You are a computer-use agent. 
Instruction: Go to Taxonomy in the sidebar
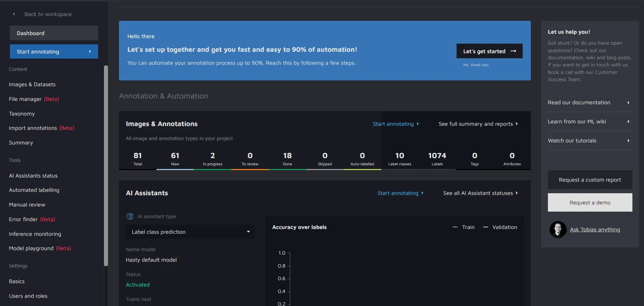[x=22, y=114]
